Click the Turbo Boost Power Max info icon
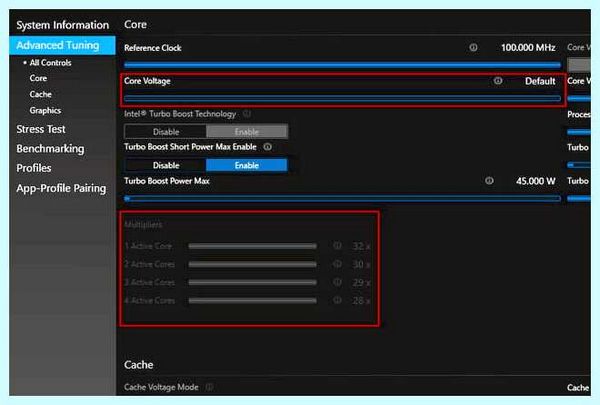Image resolution: width=600 pixels, height=405 pixels. pyautogui.click(x=489, y=181)
